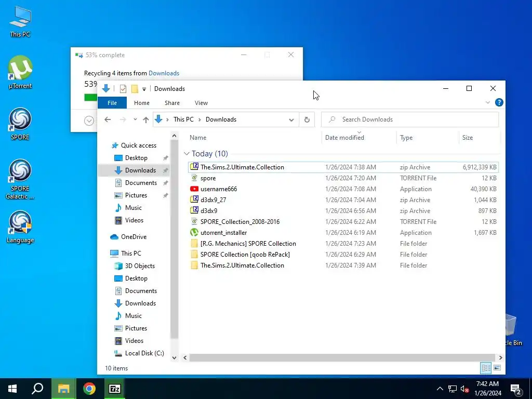Open the Home ribbon tab
532x399 pixels.
click(x=142, y=103)
